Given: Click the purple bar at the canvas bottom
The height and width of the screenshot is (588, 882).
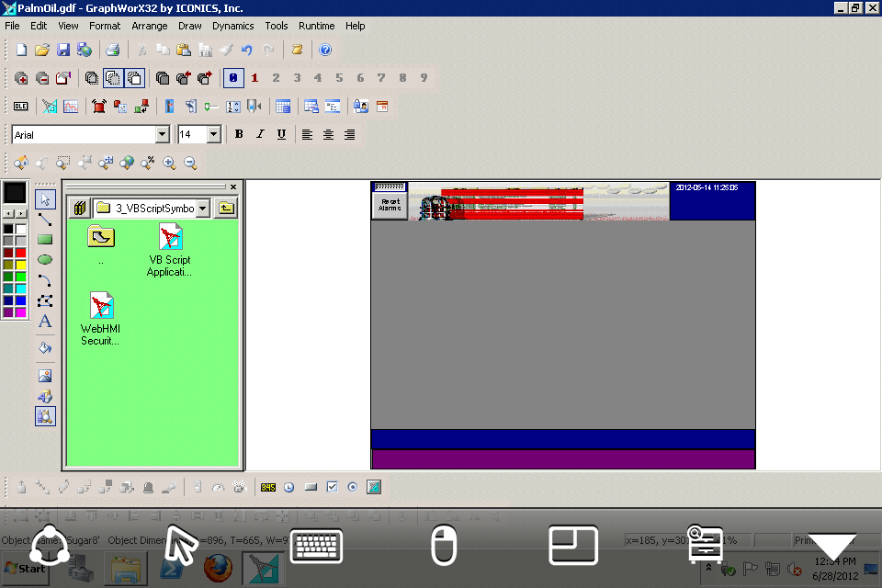Looking at the screenshot, I should coord(563,459).
